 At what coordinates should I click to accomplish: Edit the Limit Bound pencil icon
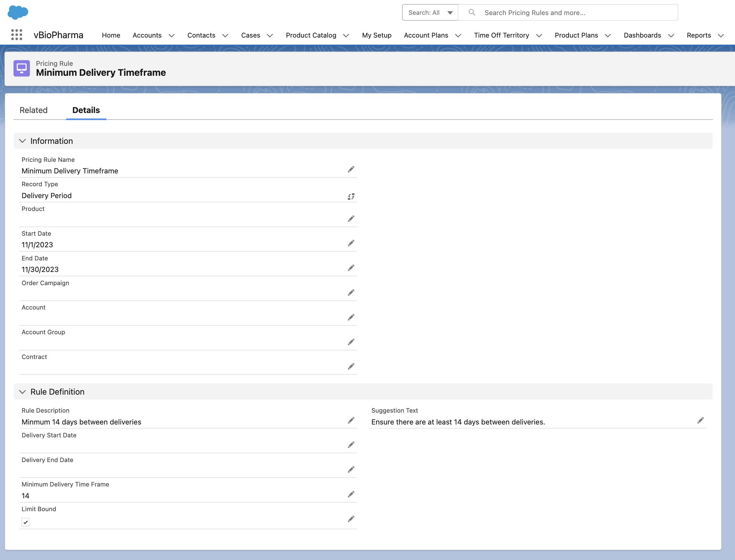coord(351,519)
